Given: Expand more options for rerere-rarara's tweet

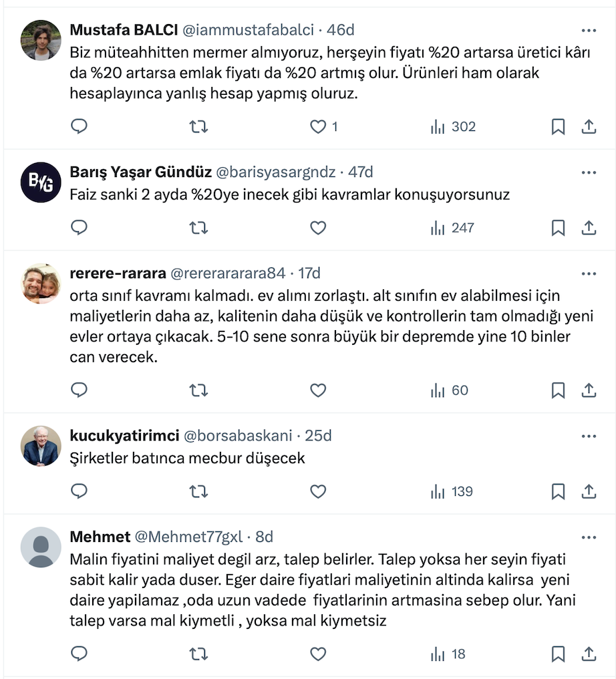Looking at the screenshot, I should 589,273.
